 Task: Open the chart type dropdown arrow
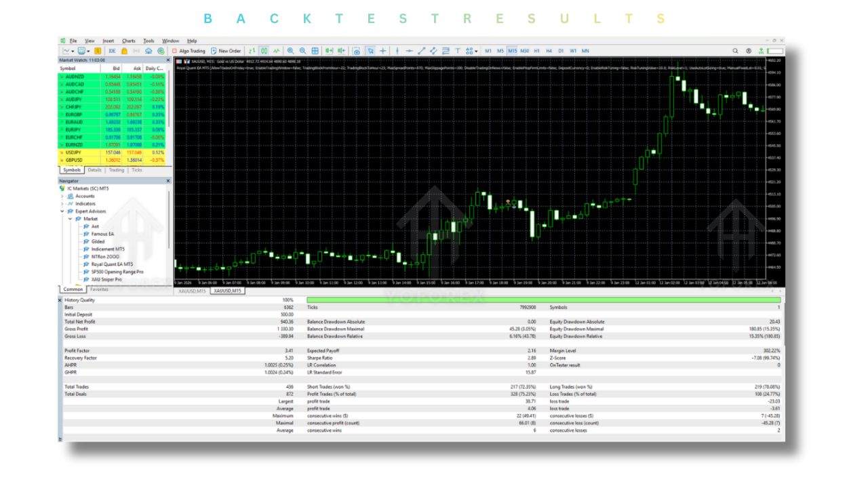72,51
